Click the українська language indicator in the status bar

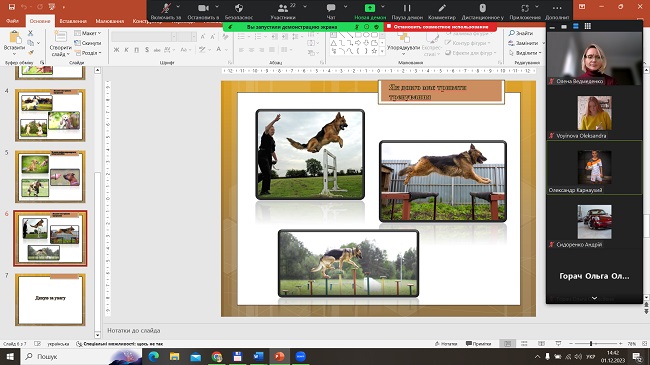tap(58, 343)
